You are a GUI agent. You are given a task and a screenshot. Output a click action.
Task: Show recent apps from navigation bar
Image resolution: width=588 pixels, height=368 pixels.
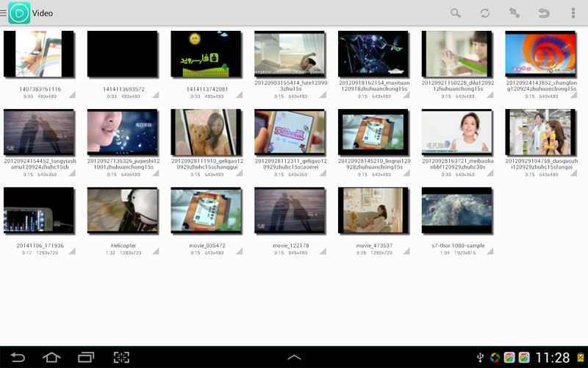[x=86, y=357]
